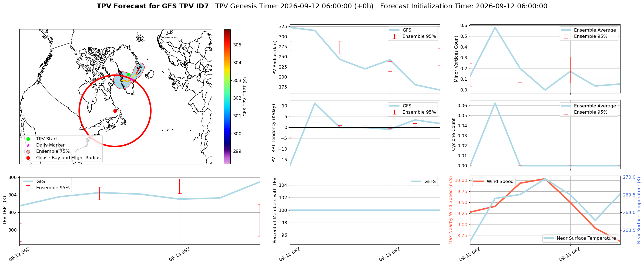Screen dimensions: 644x265
Task: Click the peak of the TPV TRPT Tendency line
Action: pos(315,103)
